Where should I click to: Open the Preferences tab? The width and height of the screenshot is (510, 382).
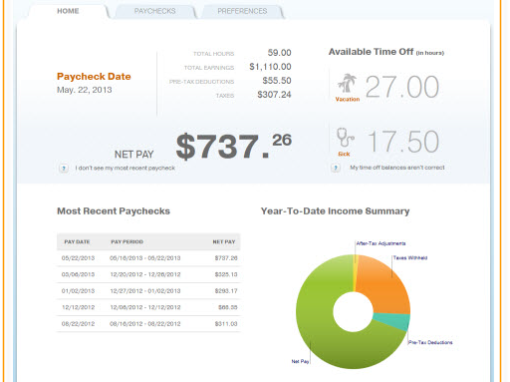pos(242,11)
